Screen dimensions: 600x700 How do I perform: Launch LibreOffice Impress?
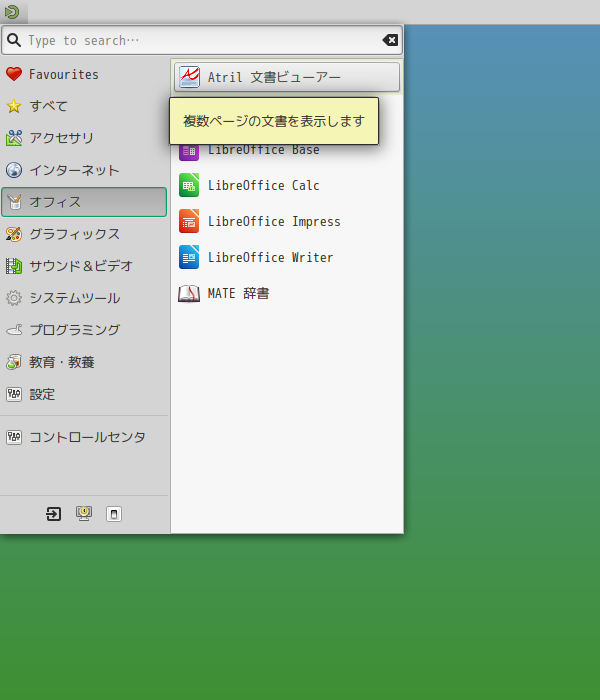pyautogui.click(x=287, y=221)
